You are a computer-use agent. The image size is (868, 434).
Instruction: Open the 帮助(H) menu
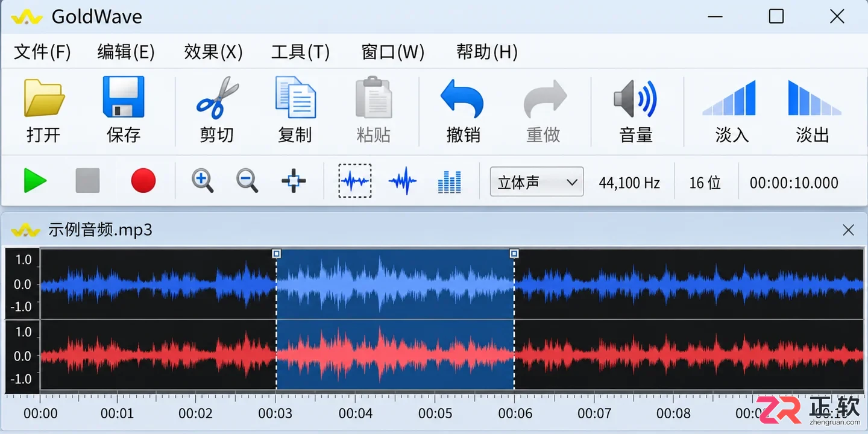[x=487, y=52]
